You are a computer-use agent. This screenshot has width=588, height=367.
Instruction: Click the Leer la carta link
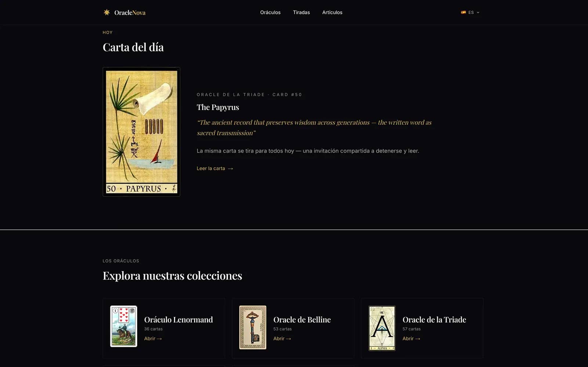(215, 168)
